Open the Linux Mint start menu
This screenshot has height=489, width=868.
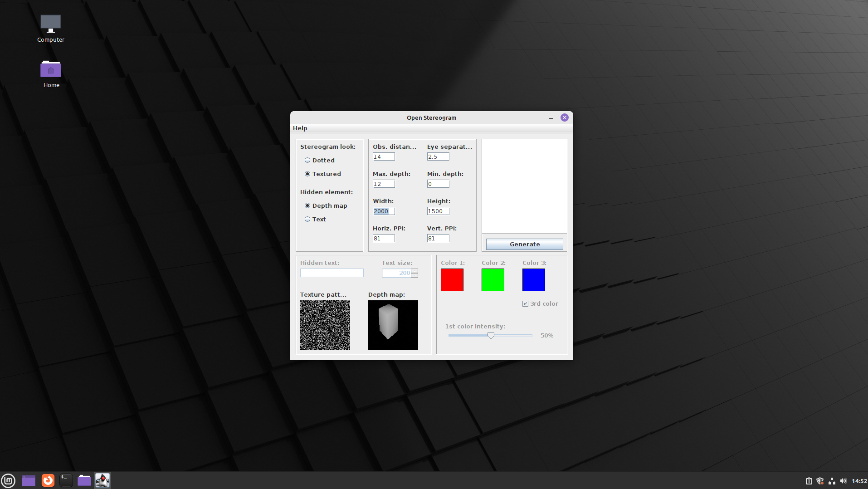[8, 480]
